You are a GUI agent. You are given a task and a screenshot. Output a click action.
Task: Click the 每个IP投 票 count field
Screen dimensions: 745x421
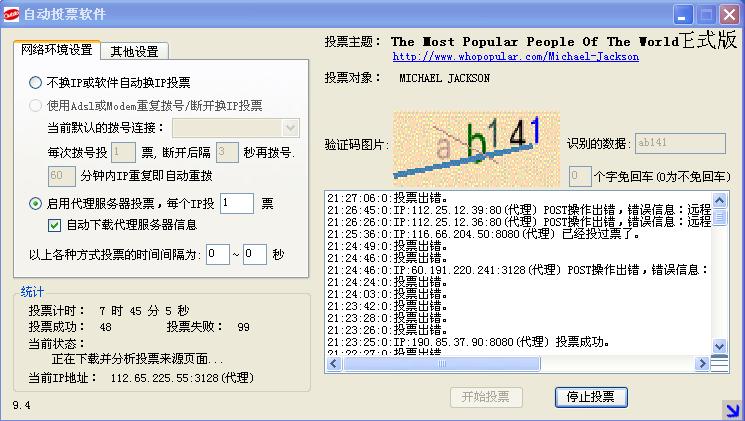click(237, 203)
